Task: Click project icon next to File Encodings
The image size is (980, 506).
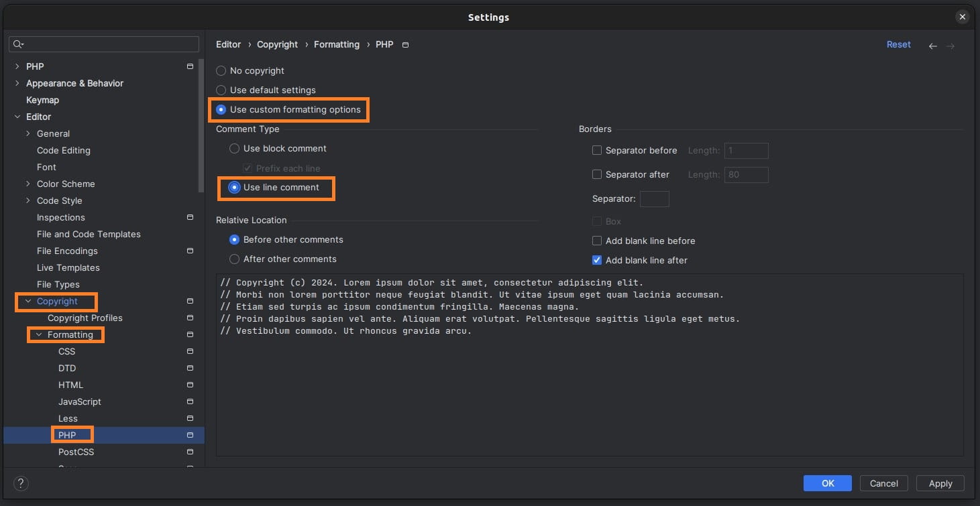Action: click(x=190, y=251)
